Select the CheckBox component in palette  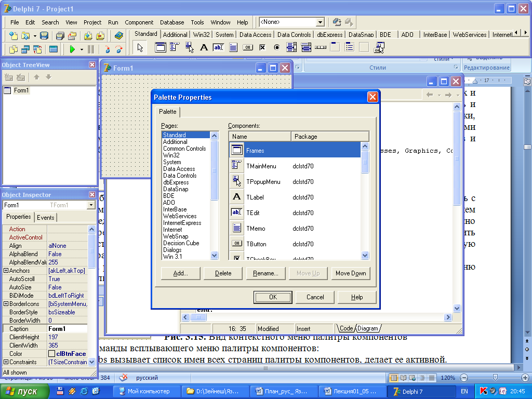point(262,48)
